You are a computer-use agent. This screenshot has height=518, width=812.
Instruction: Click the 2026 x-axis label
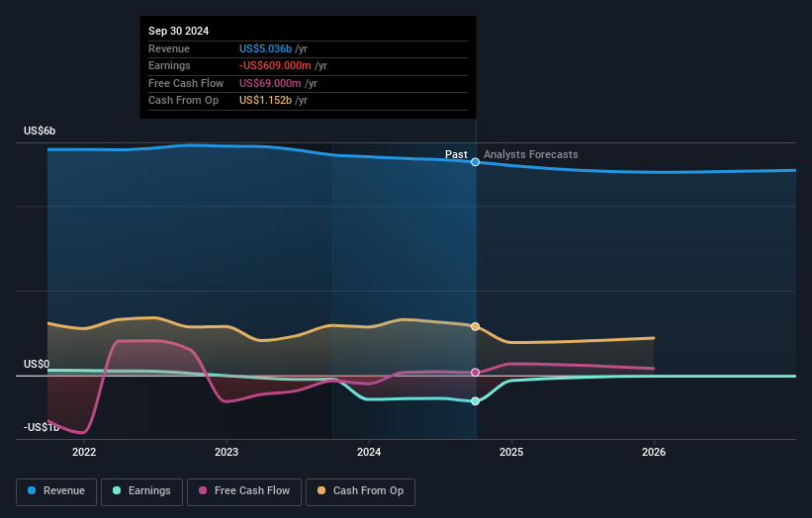point(654,452)
